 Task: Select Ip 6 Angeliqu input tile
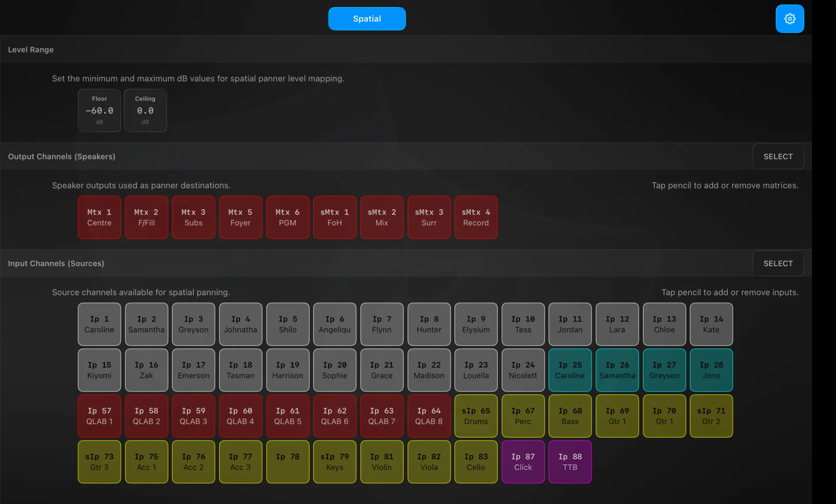tap(335, 324)
